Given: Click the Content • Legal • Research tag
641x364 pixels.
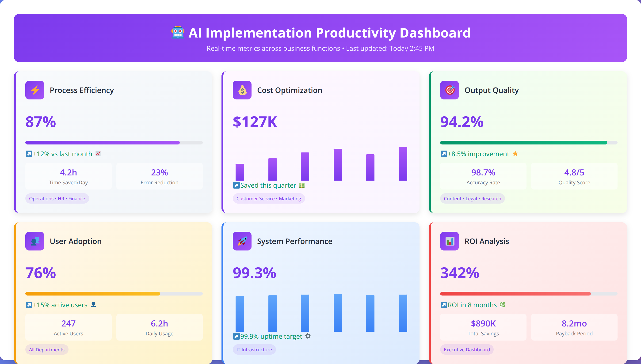Looking at the screenshot, I should (x=472, y=198).
